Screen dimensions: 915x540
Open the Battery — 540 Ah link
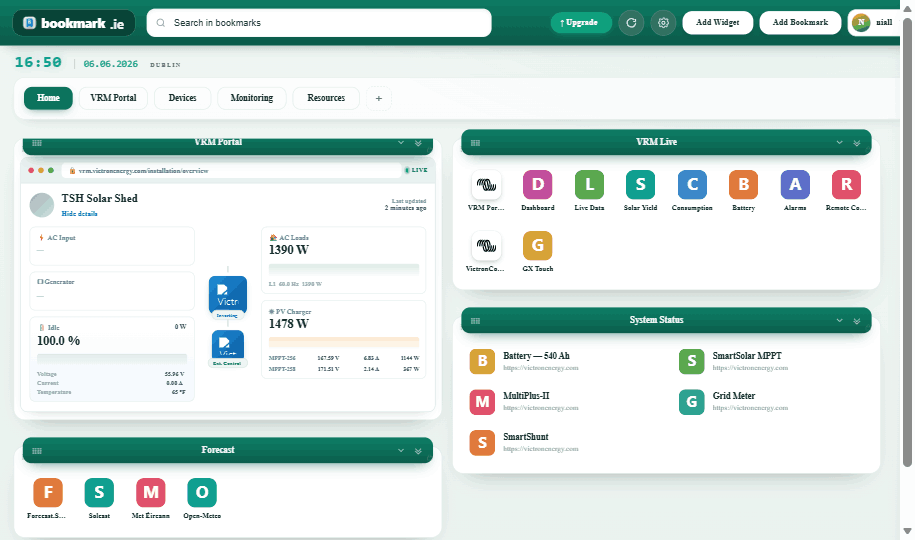pos(536,356)
